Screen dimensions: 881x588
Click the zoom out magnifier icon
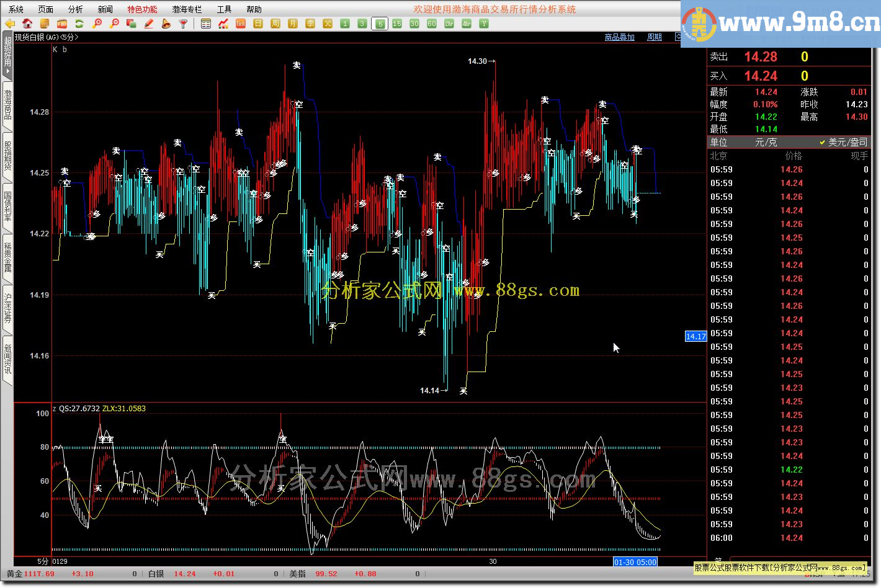pyautogui.click(x=114, y=24)
